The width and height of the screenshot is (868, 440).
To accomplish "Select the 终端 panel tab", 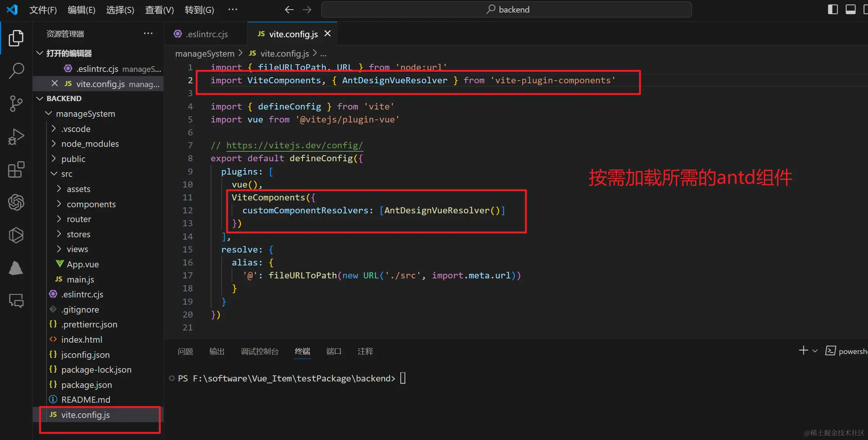I will pyautogui.click(x=302, y=351).
